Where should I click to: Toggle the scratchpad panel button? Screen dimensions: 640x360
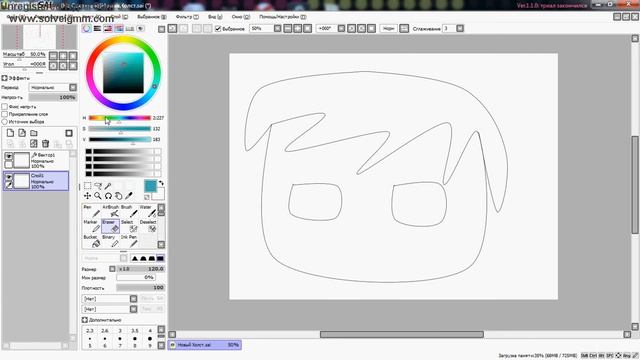140,29
